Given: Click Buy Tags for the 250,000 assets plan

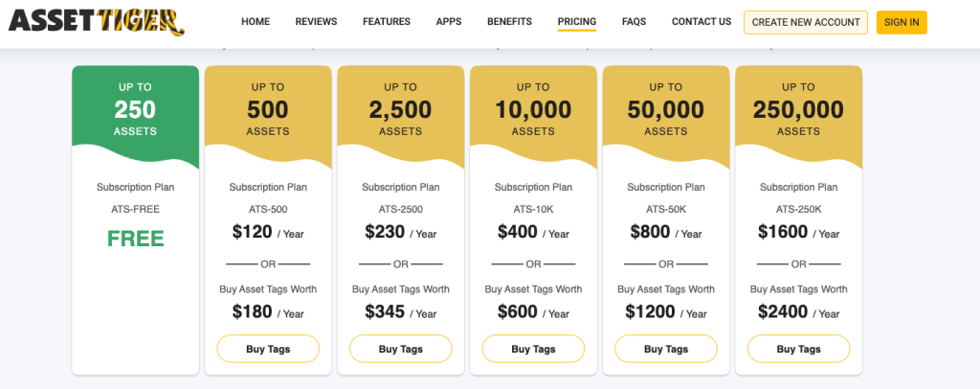Looking at the screenshot, I should point(798,349).
